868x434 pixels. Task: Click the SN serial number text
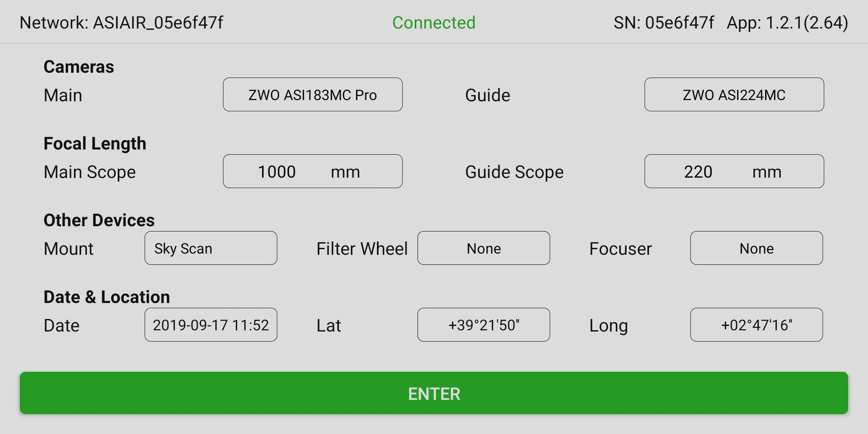tap(663, 23)
